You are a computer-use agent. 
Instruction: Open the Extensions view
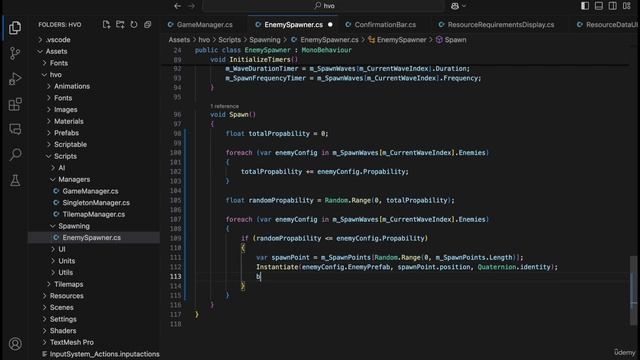pyautogui.click(x=15, y=104)
